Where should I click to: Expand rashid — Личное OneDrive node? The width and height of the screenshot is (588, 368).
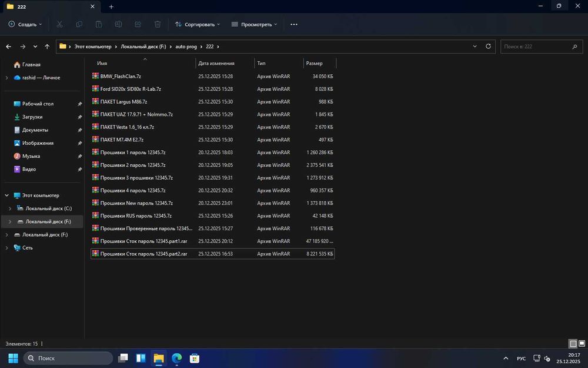click(x=6, y=78)
